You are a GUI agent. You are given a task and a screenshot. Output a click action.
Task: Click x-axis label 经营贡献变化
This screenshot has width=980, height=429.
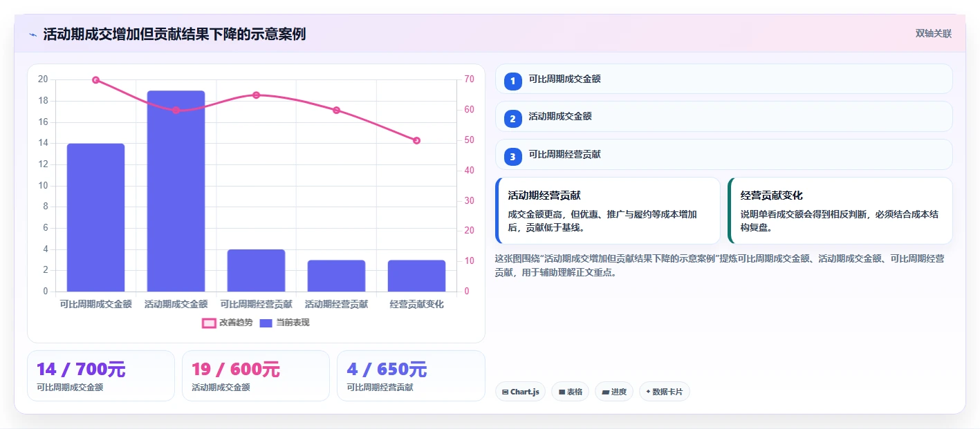tap(416, 304)
